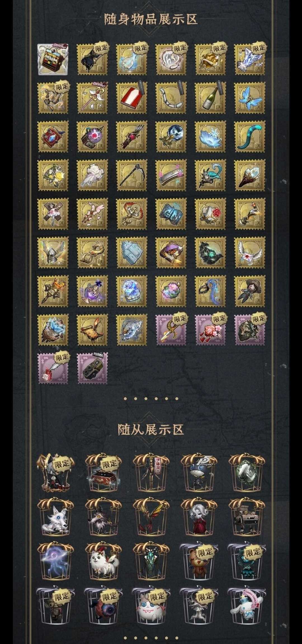This screenshot has width=302, height=644.
Task: Pick the teddy bear limited pet
Action: click(199, 561)
